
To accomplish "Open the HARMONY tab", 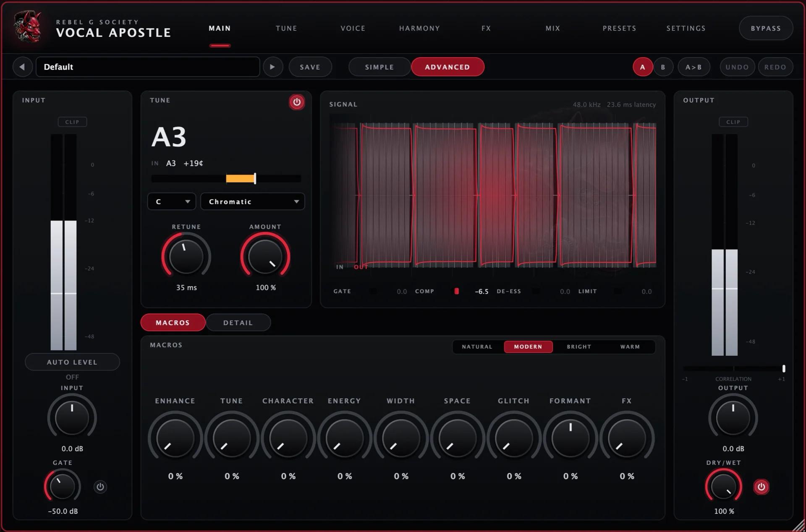I will pos(419,29).
